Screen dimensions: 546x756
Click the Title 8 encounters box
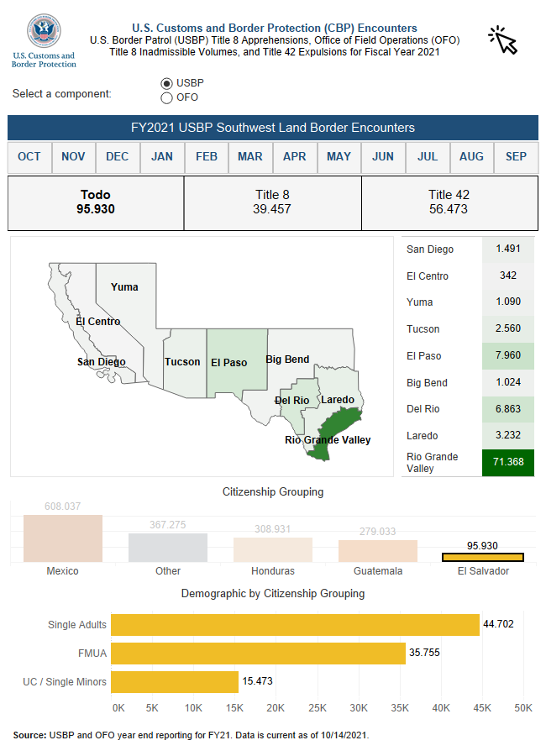point(272,202)
